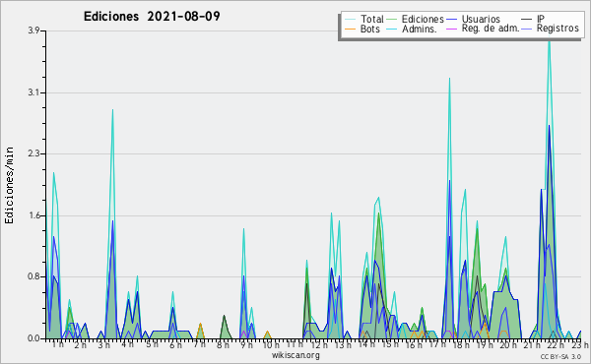
Task: Click the y-axis value 0.8
Action: pyautogui.click(x=33, y=276)
